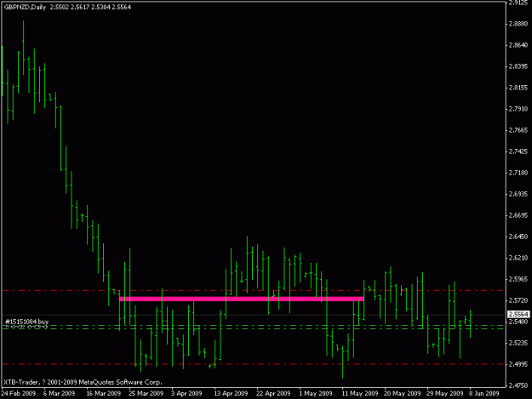Click the 2.5480 price scale label
The image size is (532, 399).
coord(518,322)
